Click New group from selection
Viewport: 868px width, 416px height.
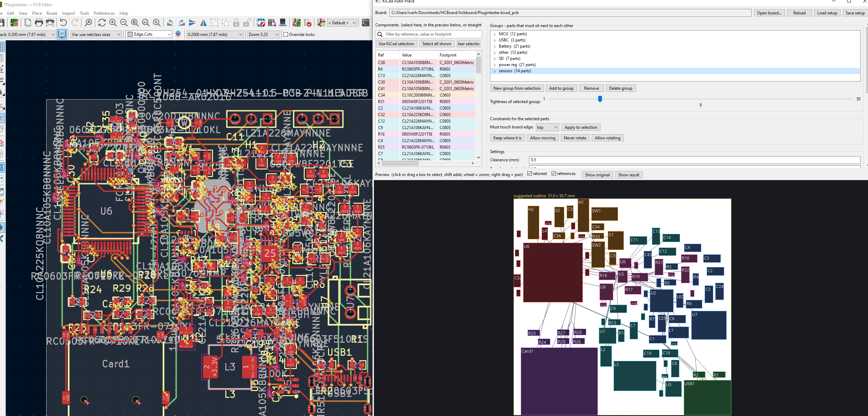coord(517,88)
